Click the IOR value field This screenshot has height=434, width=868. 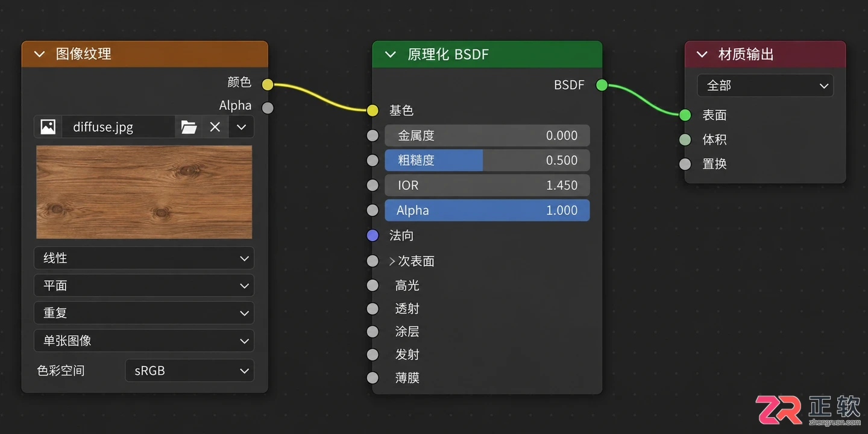pyautogui.click(x=487, y=185)
